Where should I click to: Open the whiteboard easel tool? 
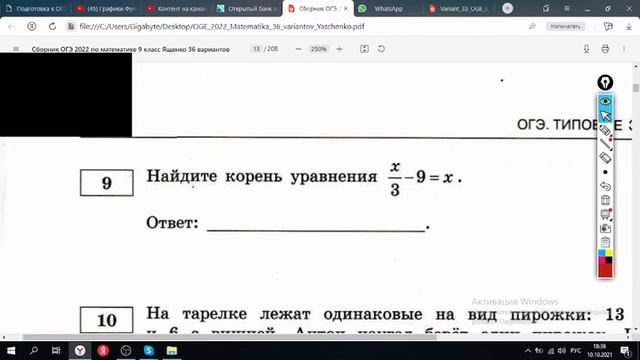[x=605, y=214]
